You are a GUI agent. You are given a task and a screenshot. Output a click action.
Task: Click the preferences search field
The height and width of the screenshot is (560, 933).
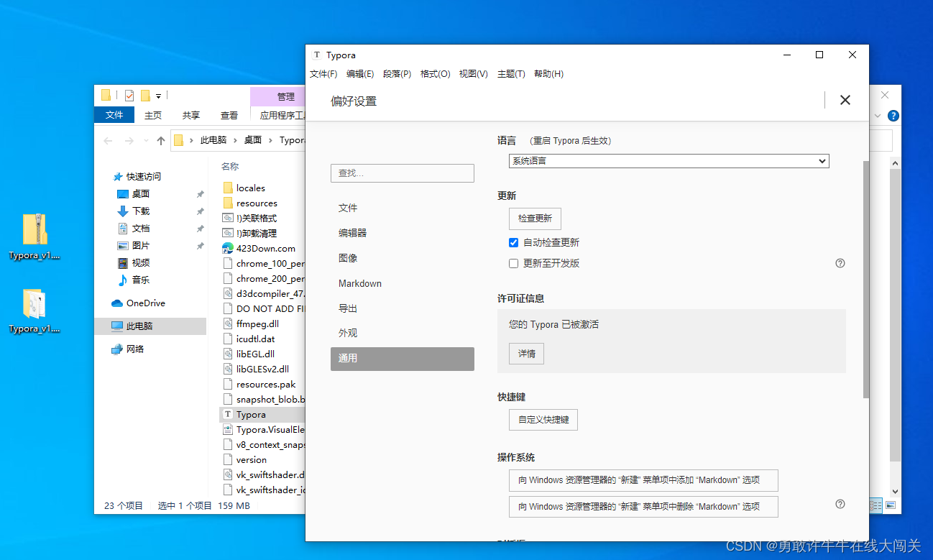403,173
